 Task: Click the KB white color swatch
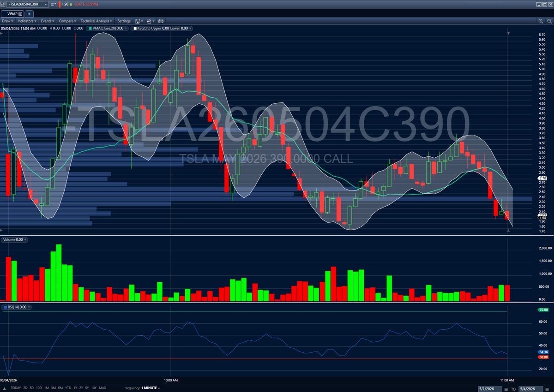[135, 28]
